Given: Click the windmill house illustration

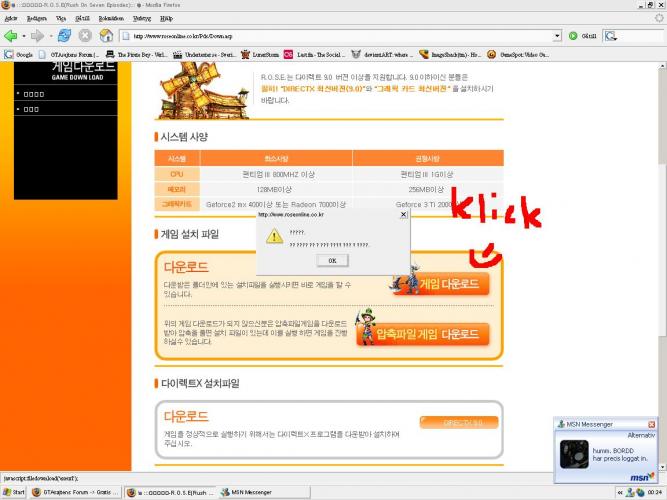Looking at the screenshot, I should [204, 90].
